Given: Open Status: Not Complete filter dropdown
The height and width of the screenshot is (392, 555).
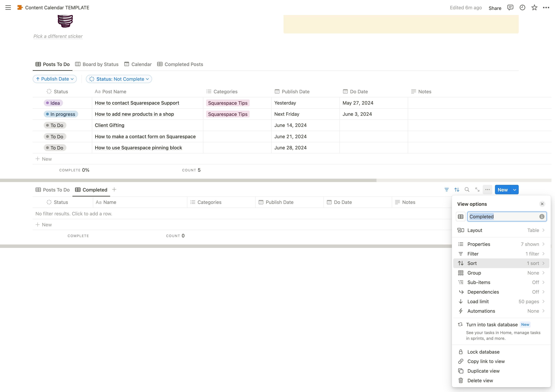Looking at the screenshot, I should click(x=119, y=79).
